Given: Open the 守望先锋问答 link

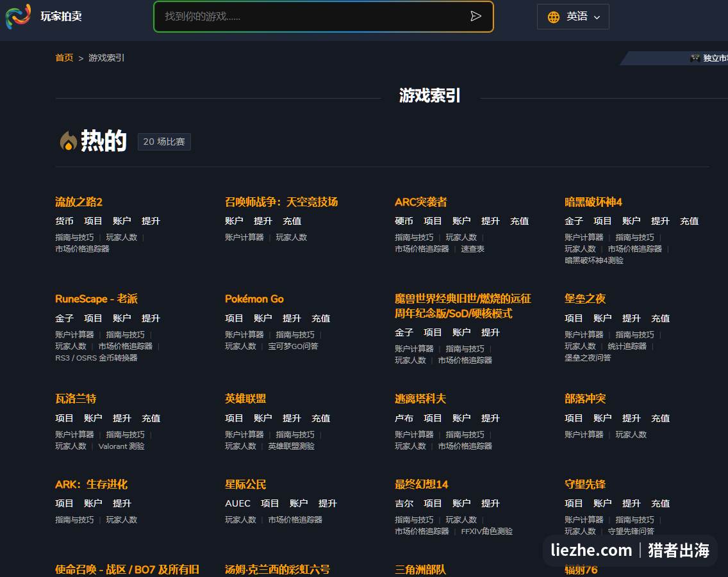Looking at the screenshot, I should coord(631,532).
